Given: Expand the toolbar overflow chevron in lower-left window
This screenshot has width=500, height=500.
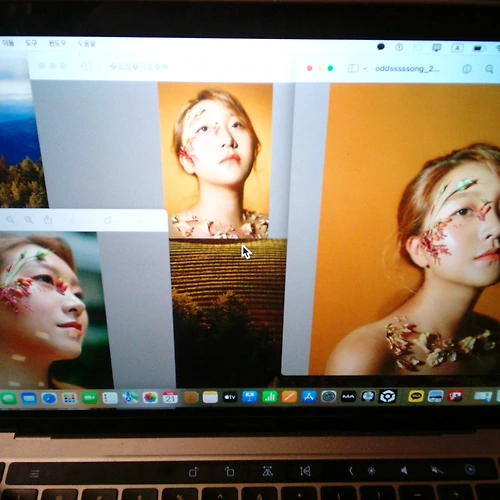Looking at the screenshot, I should tap(140, 220).
